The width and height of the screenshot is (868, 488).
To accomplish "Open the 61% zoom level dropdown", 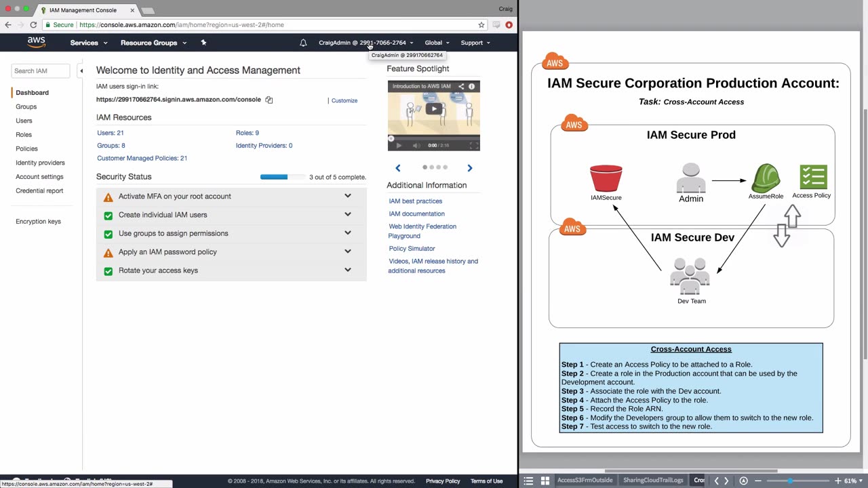I will coord(853,481).
